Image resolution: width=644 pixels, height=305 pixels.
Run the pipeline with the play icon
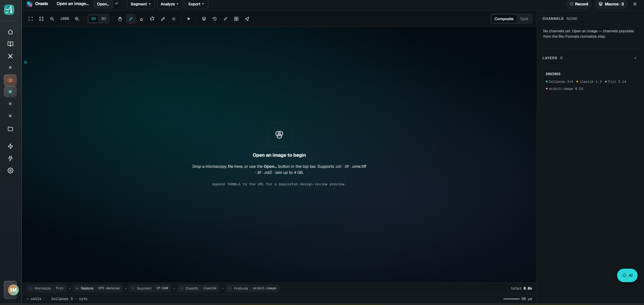point(189,19)
